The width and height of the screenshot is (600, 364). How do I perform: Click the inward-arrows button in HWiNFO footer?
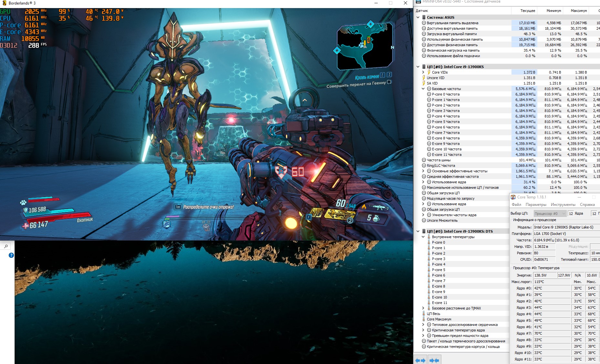434,360
